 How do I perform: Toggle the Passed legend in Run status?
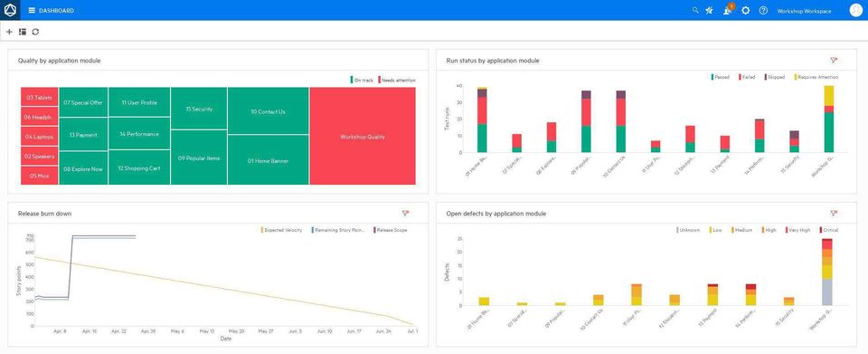(x=721, y=77)
